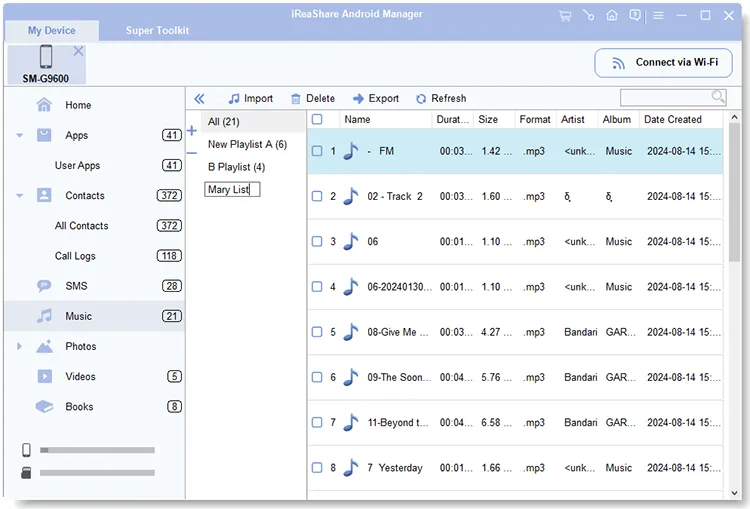Click the search magnifier icon
Image resolution: width=750 pixels, height=509 pixels.
[718, 97]
